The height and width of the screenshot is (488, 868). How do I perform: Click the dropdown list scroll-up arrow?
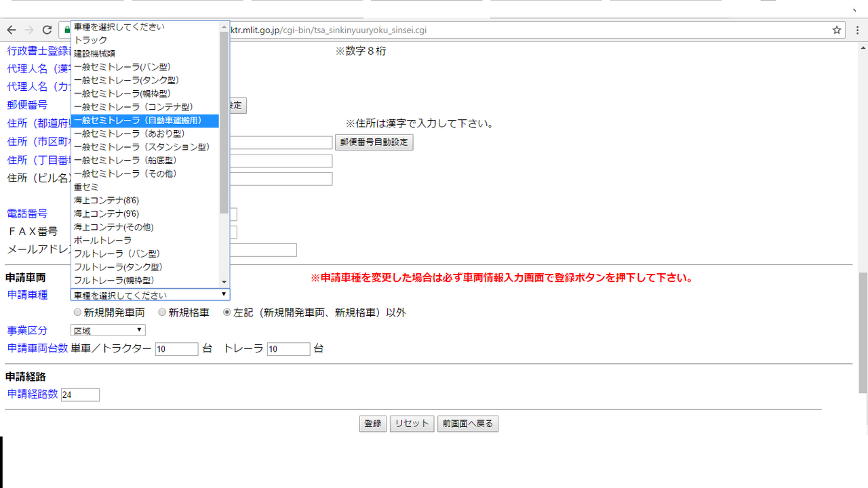coord(224,26)
